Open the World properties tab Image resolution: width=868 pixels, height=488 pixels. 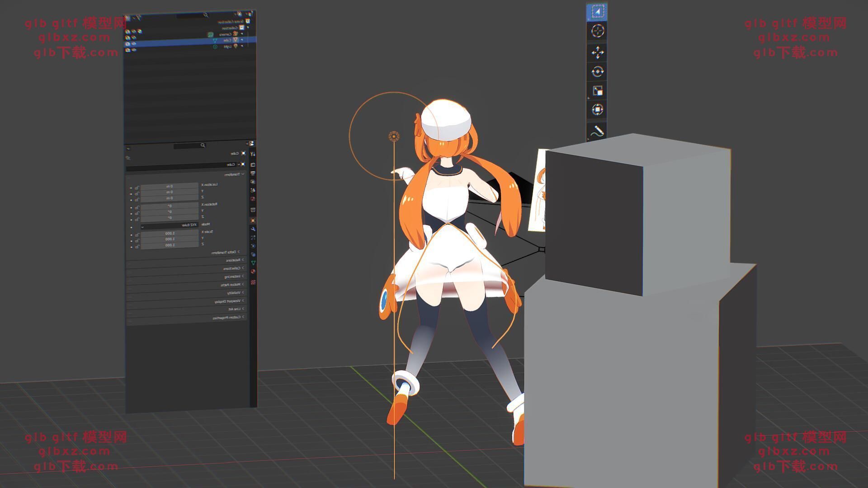click(x=253, y=198)
